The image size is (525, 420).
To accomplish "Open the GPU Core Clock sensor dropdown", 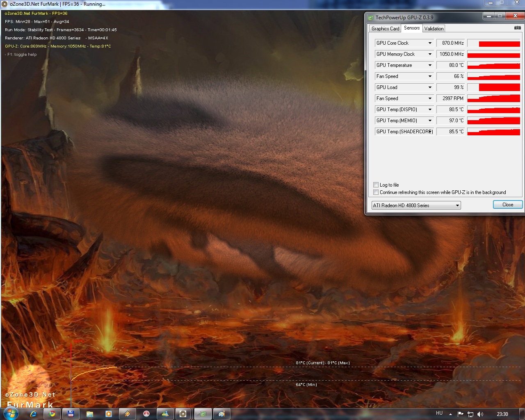I will (430, 43).
